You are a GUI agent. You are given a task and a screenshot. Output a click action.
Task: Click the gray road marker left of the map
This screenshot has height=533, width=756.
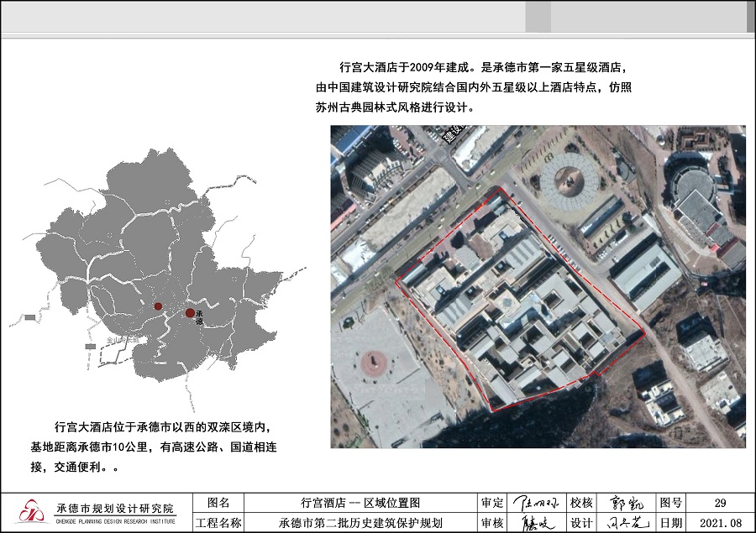tap(30, 317)
